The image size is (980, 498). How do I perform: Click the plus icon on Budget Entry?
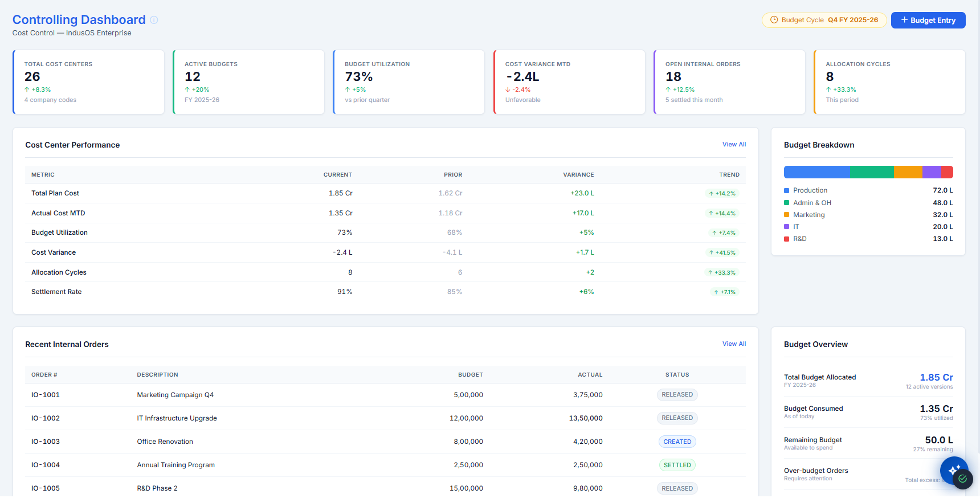[904, 20]
